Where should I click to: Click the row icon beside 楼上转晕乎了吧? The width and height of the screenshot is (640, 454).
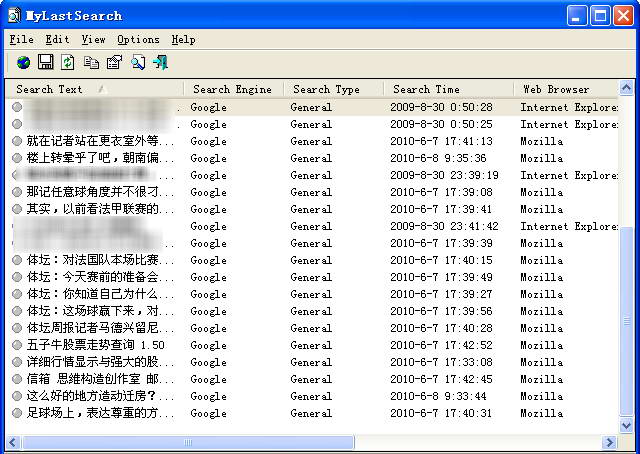pos(17,158)
